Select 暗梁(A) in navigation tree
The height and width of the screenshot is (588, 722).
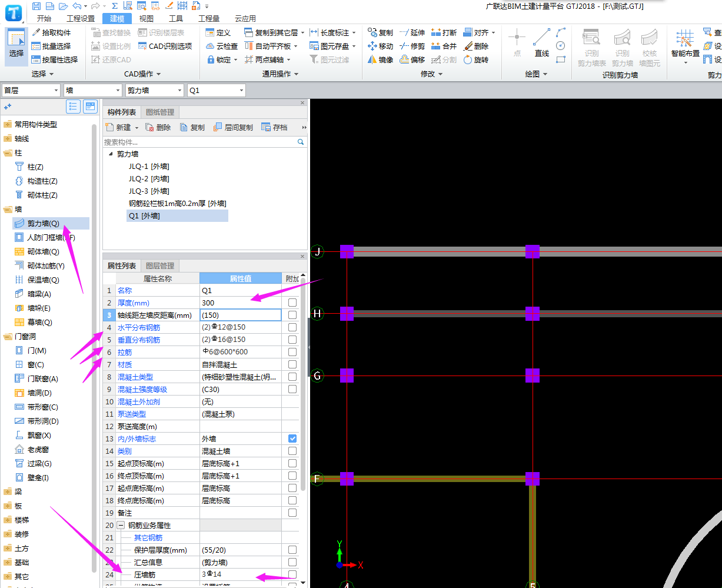39,294
